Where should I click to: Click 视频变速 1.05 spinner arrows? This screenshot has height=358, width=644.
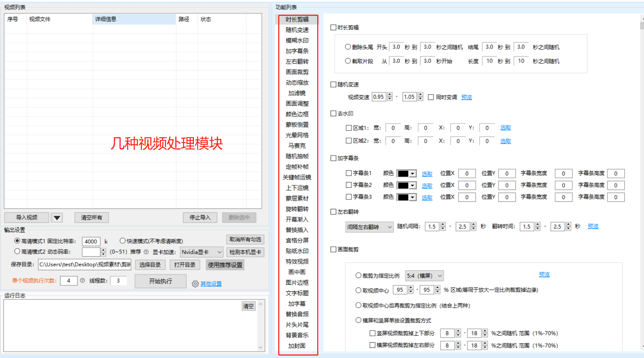pyautogui.click(x=421, y=97)
